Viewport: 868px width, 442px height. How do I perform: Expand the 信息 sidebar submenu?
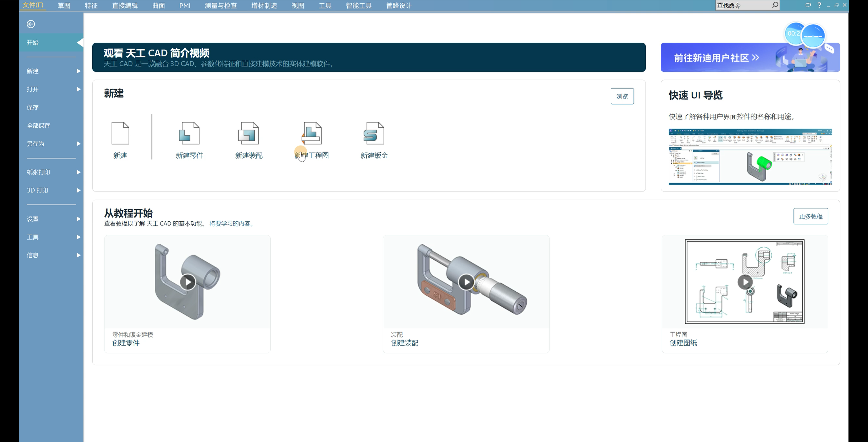(78, 255)
